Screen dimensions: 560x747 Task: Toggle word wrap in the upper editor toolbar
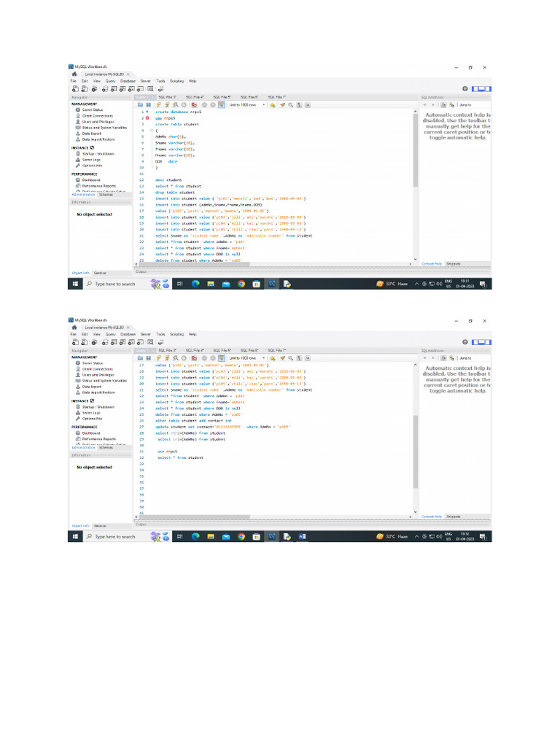(308, 105)
